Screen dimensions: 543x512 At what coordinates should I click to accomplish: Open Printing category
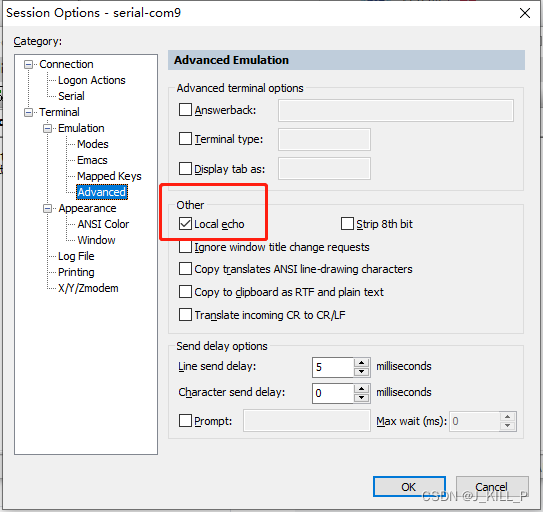click(76, 272)
